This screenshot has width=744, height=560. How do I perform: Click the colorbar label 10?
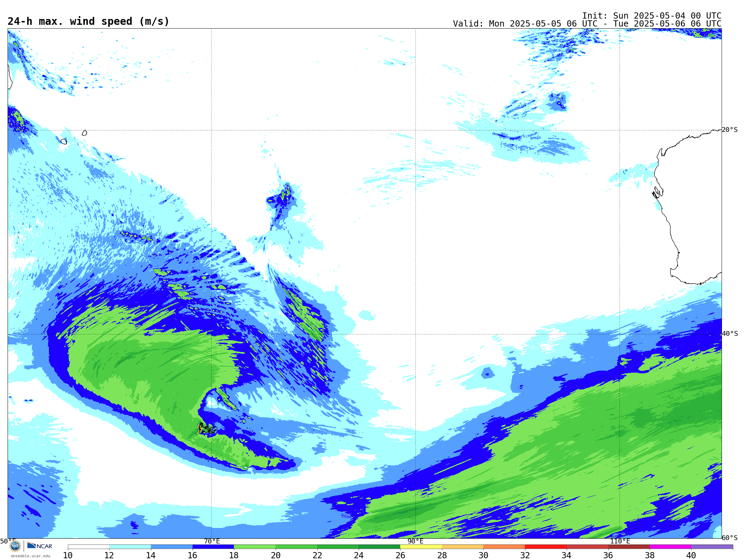pyautogui.click(x=68, y=555)
